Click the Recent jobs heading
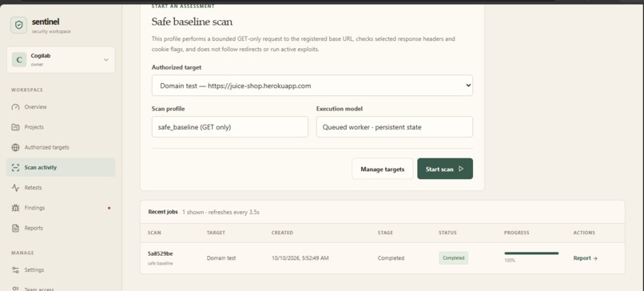Screen dimensions: 644x291 (163, 212)
